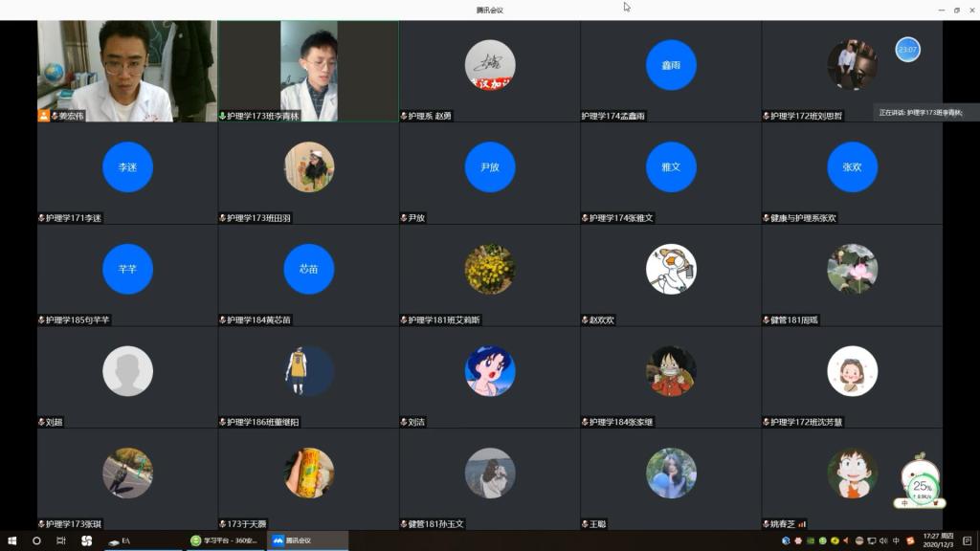Viewport: 980px width, 551px height.
Task: Switch to 腾讯会议 in the taskbar
Action: pyautogui.click(x=307, y=540)
